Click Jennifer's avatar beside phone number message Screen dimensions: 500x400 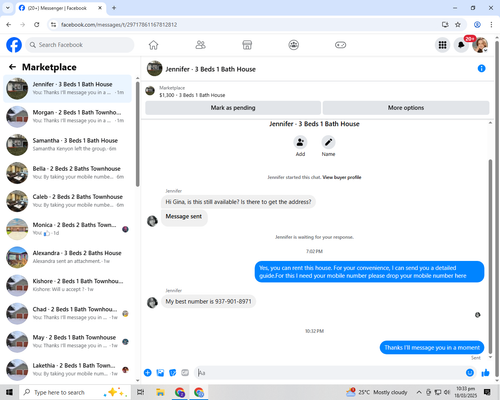152,302
